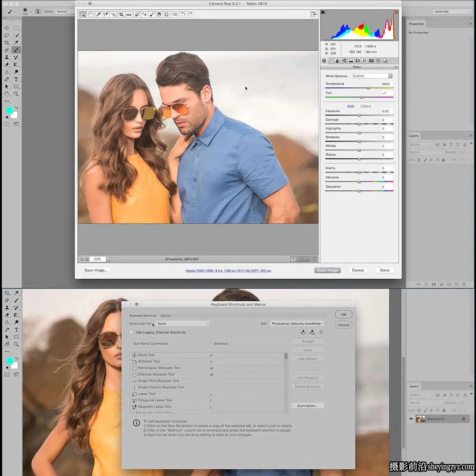This screenshot has width=476, height=476.
Task: Activate the Camera Raw Adjustment Brush
Action: click(x=152, y=14)
